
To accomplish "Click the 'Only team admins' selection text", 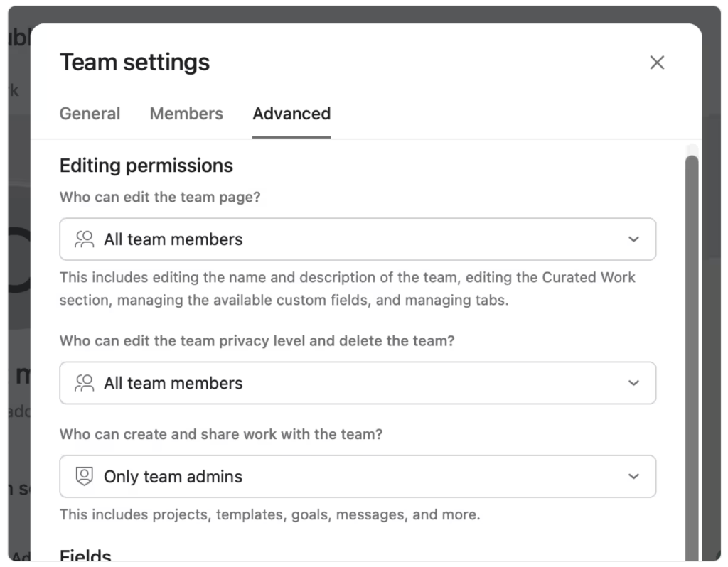I will pyautogui.click(x=173, y=477).
